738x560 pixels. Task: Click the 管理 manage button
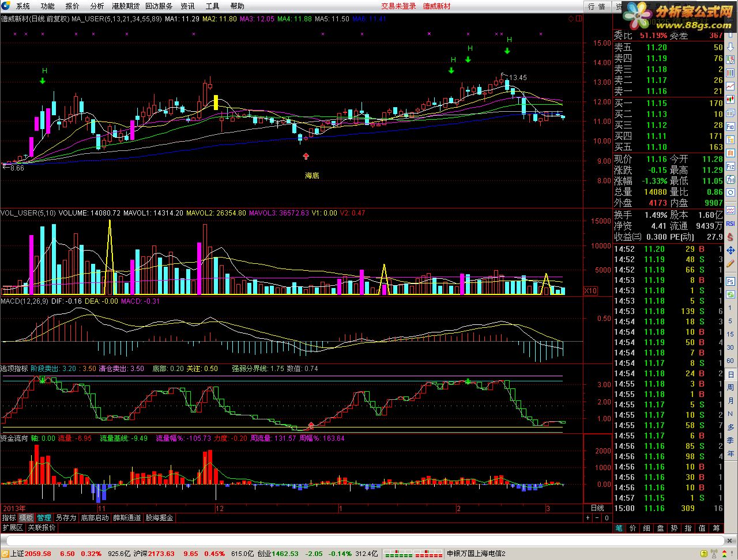[44, 518]
